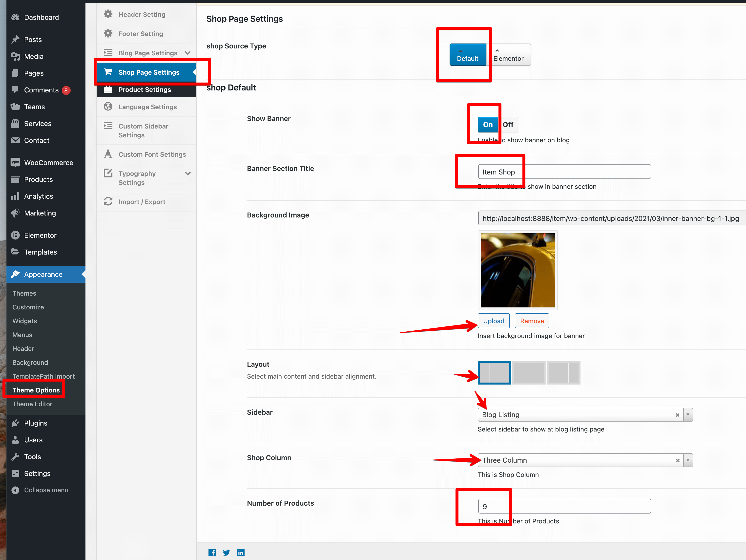Expand the Blog Page Settings submenu
746x560 pixels.
(x=187, y=53)
